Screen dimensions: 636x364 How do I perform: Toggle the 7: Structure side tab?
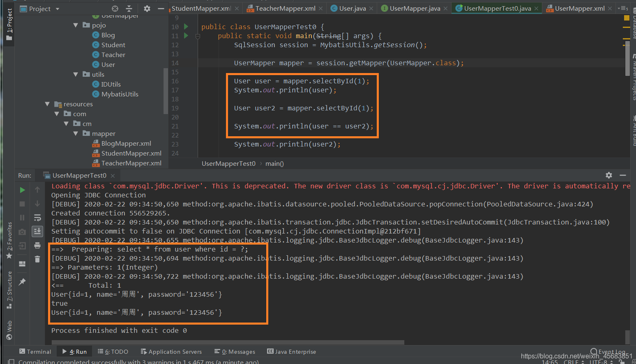9,290
